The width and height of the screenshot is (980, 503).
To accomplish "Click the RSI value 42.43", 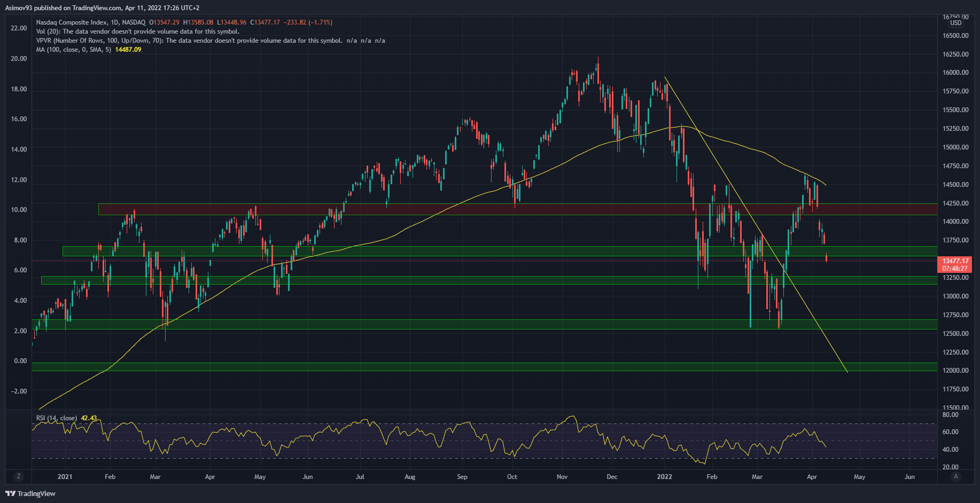I will (89, 418).
